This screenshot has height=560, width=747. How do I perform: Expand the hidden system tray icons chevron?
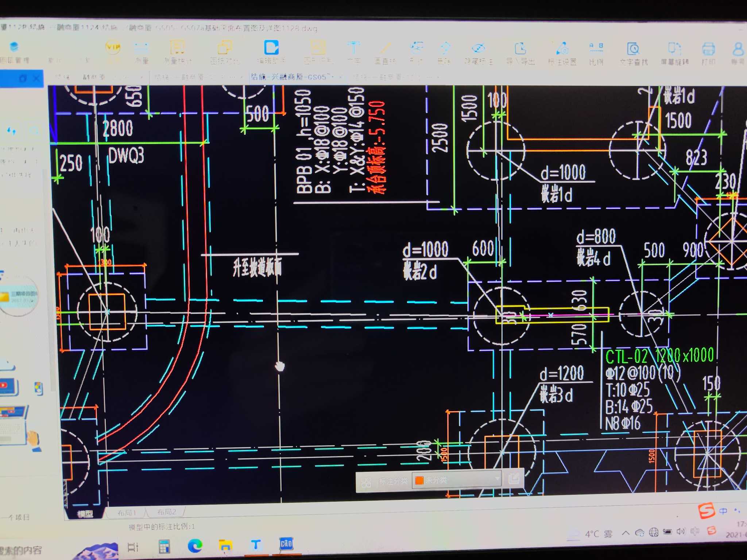(626, 533)
